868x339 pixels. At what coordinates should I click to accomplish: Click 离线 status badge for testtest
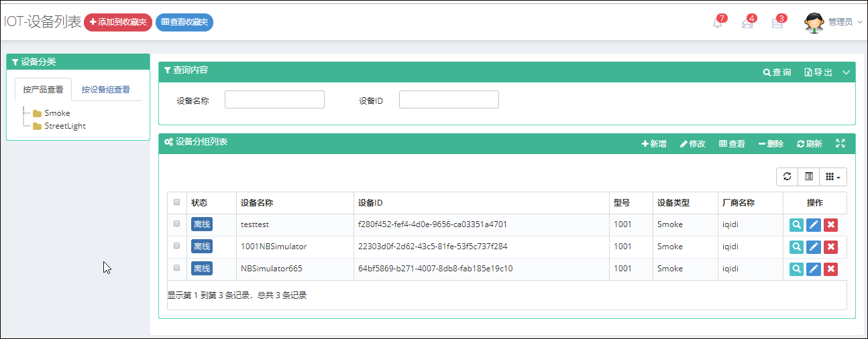tap(202, 225)
